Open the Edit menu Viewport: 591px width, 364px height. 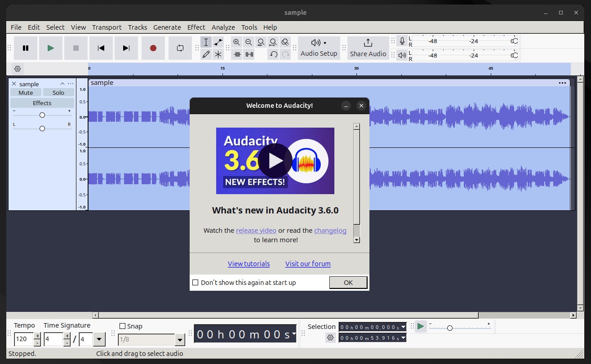[x=34, y=27]
